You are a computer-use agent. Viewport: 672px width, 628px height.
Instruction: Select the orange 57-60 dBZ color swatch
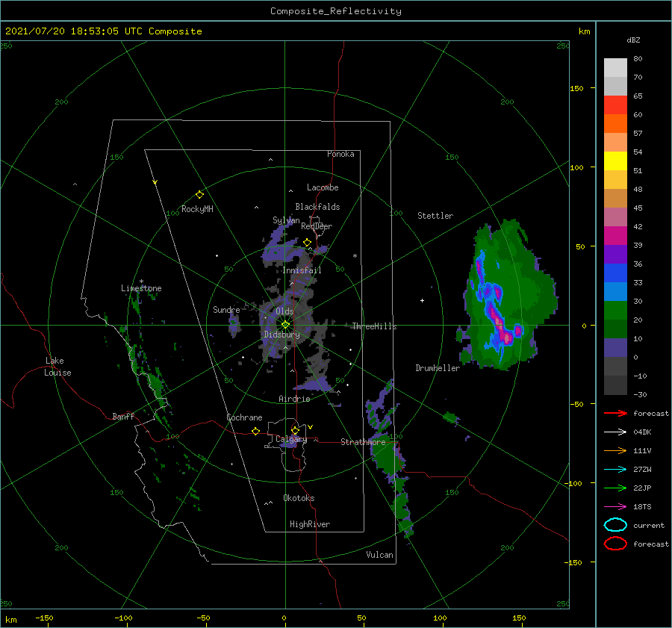coord(615,124)
